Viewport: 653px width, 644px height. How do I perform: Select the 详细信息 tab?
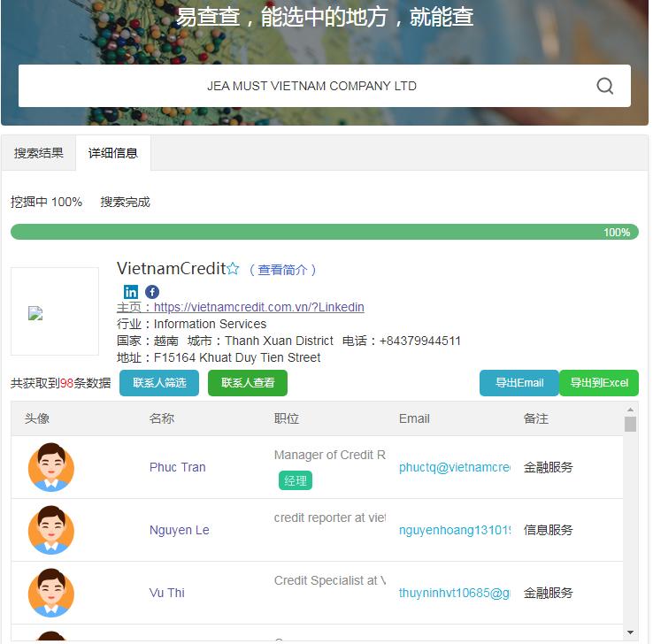click(x=113, y=153)
